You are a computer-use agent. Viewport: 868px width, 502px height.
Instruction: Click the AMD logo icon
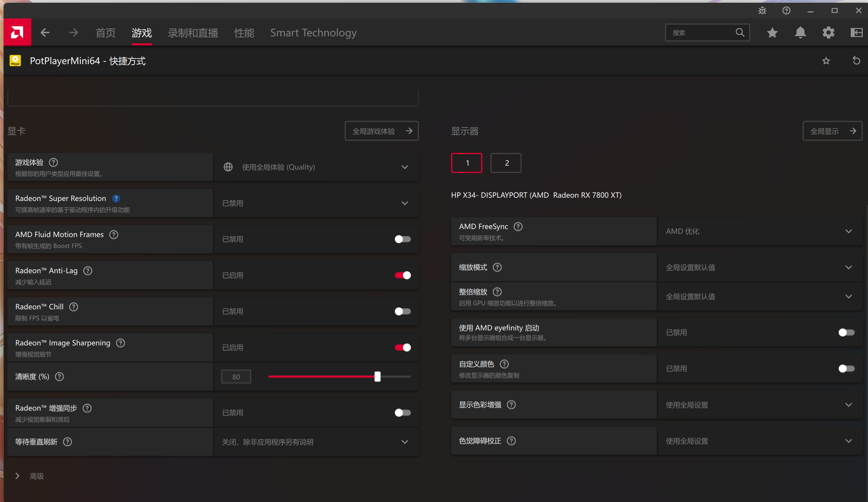pyautogui.click(x=17, y=32)
